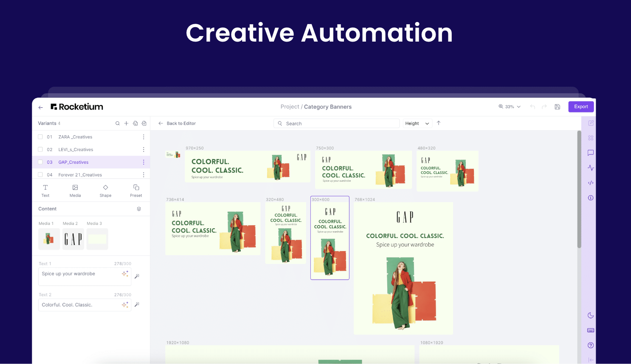Viewport: 631px width, 364px height.
Task: Click the back arrow beside Rocketium logo
Action: pos(41,107)
